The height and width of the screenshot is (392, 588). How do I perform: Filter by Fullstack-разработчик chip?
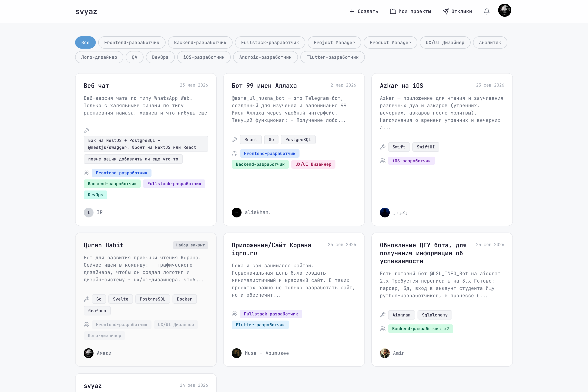270,42
